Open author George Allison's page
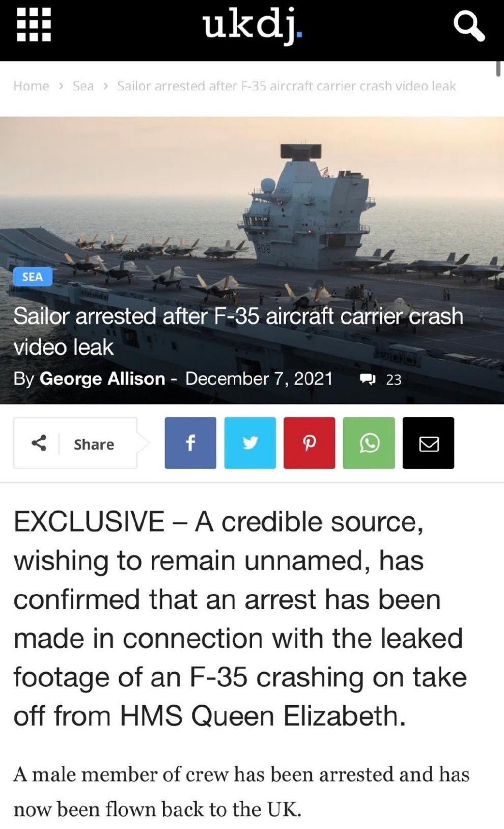Screen dimensions: 504x829 coord(102,379)
